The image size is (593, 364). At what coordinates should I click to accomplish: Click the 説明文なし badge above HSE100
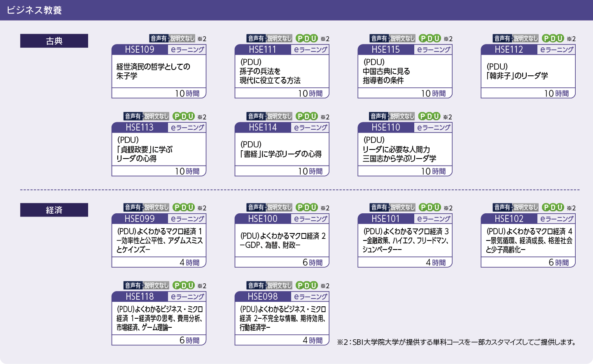(279, 207)
